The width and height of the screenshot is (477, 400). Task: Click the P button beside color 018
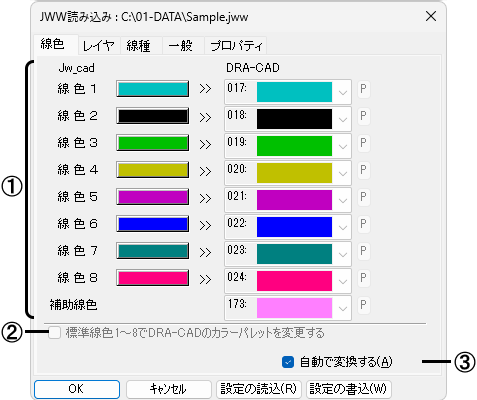coord(364,116)
